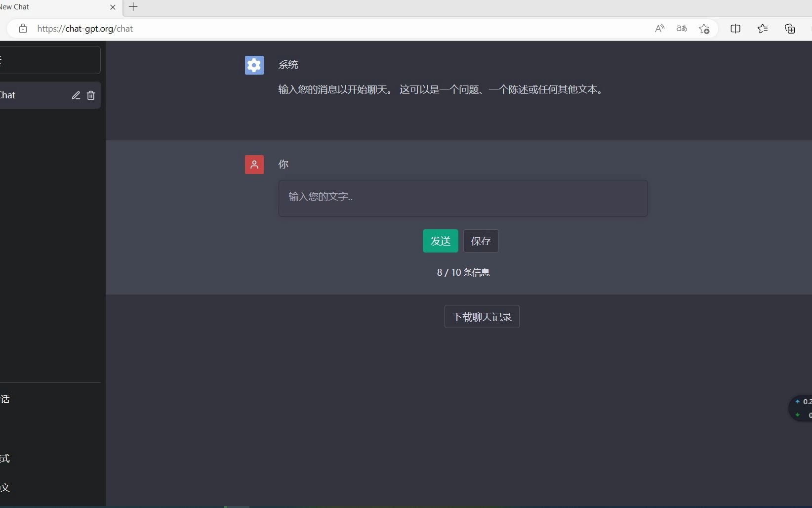Click the floating speed indicator widget
The height and width of the screenshot is (508, 812).
tap(800, 408)
